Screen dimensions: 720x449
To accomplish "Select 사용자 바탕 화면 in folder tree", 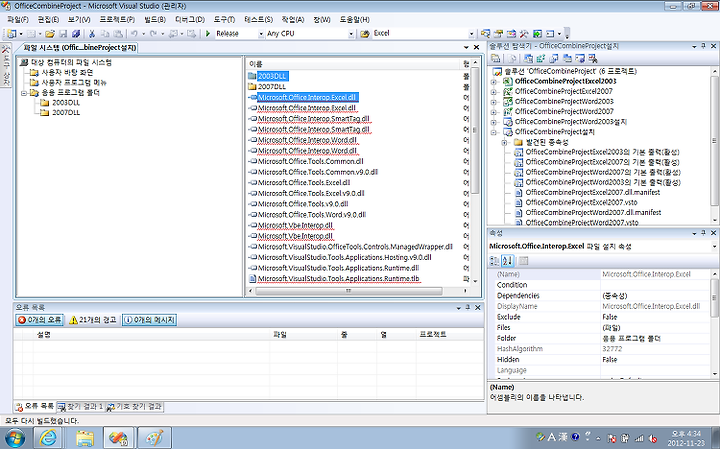I will [67, 73].
